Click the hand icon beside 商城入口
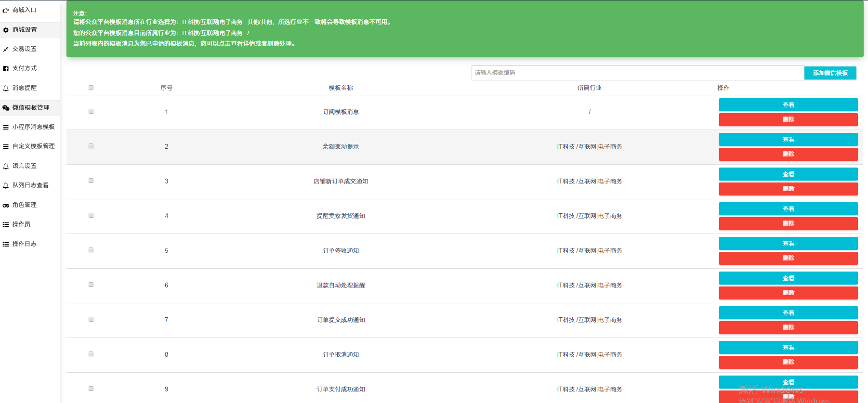Image resolution: width=868 pixels, height=403 pixels. [x=6, y=10]
